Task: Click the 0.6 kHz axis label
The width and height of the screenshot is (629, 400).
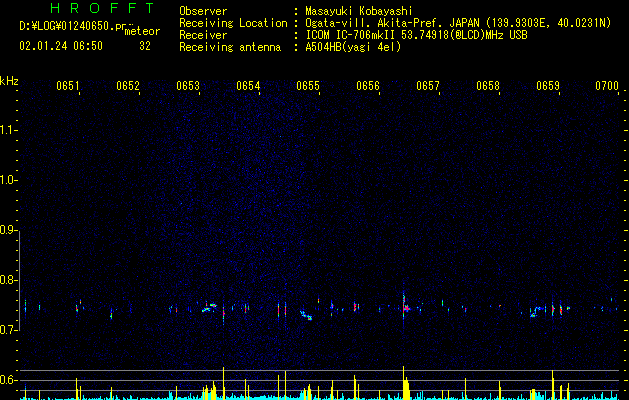Action: point(9,380)
